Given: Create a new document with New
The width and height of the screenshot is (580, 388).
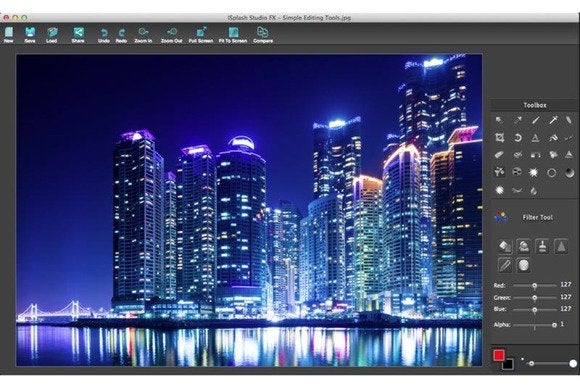Looking at the screenshot, I should [x=9, y=35].
